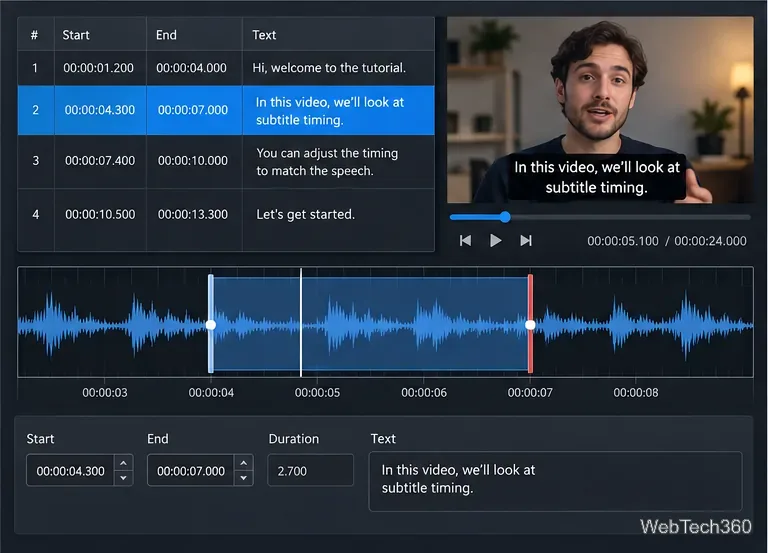Click the current playback time 00:00:05.100
Image resolution: width=768 pixels, height=553 pixels.
pos(623,241)
